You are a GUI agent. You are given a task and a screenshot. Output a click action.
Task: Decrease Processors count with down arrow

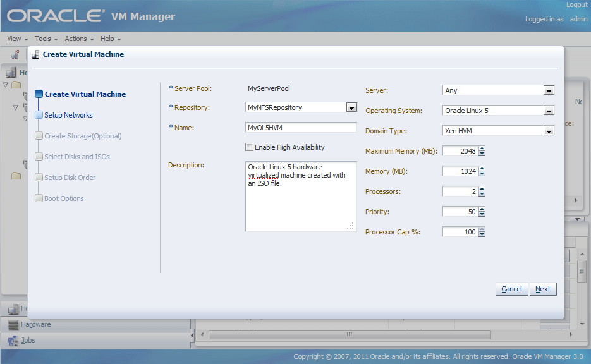[482, 194]
